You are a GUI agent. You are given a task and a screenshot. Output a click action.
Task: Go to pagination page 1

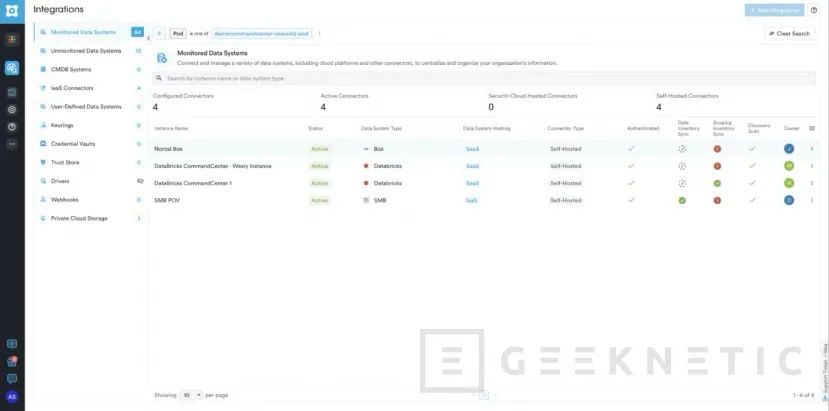pyautogui.click(x=484, y=395)
